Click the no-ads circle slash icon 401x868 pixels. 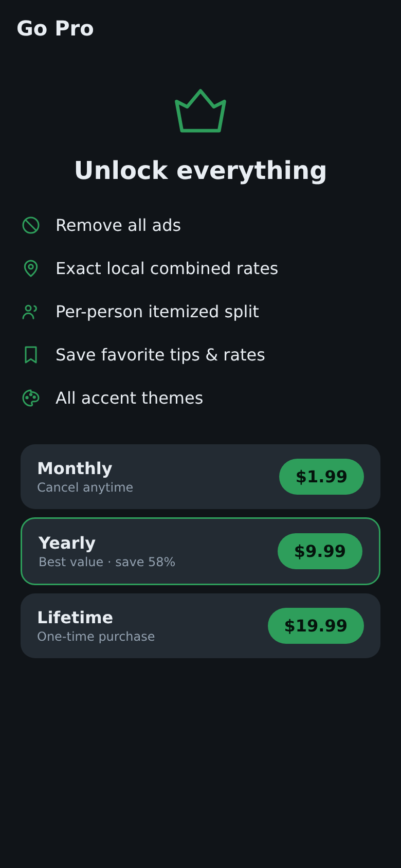coord(31,225)
